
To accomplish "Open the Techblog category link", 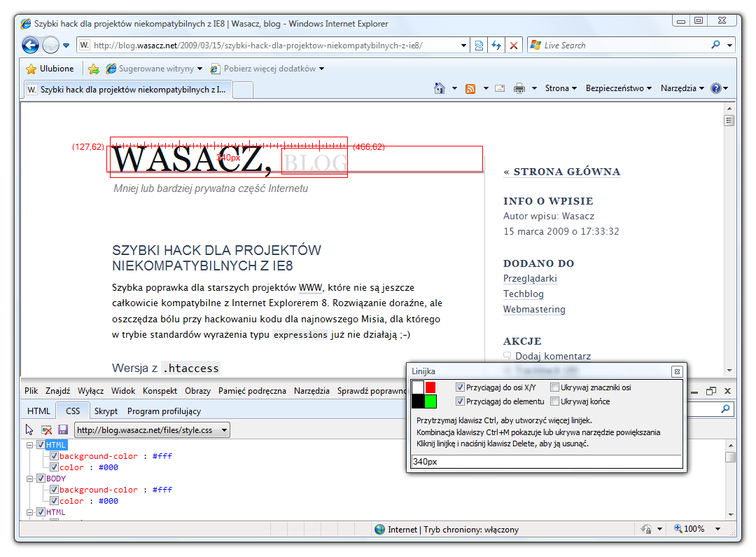I will [523, 294].
